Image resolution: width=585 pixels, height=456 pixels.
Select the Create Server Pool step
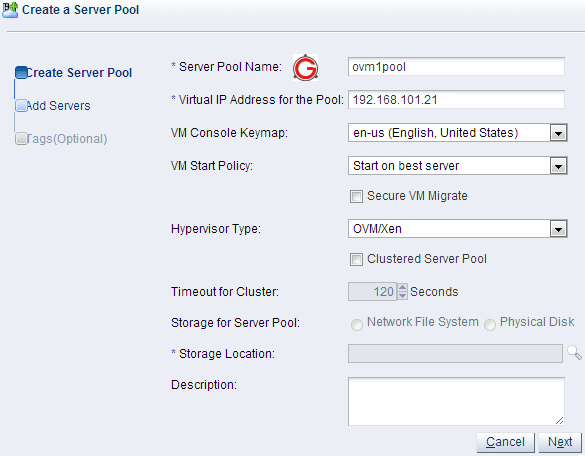[x=79, y=73]
